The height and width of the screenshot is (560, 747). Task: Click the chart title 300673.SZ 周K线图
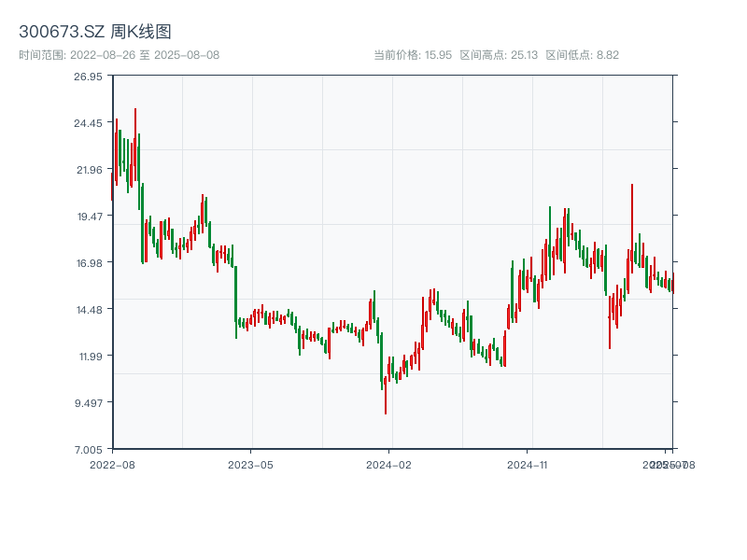pos(95,32)
